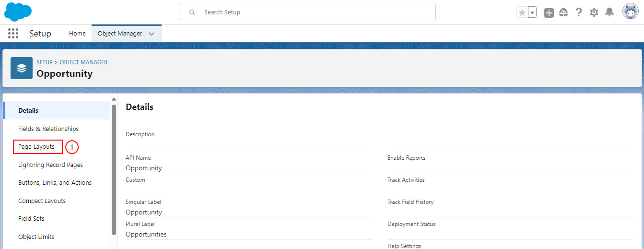Select Details in the sidebar

click(x=57, y=110)
